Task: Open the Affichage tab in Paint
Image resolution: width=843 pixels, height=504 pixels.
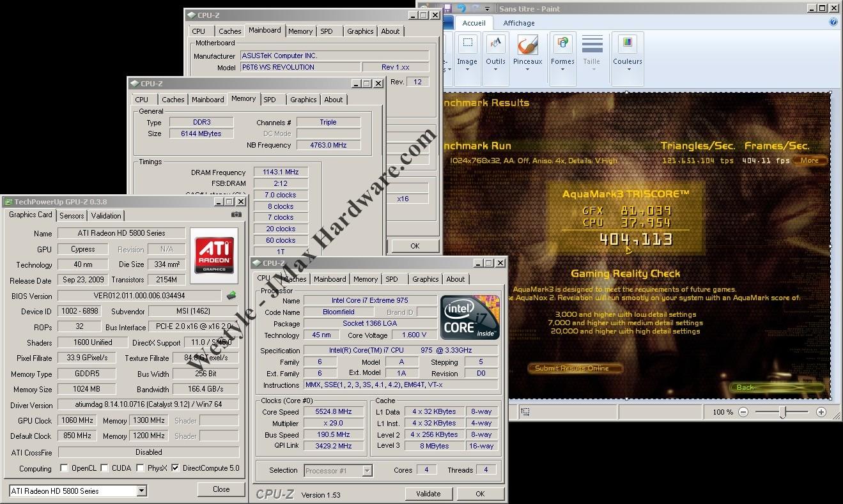Action: 519,23
